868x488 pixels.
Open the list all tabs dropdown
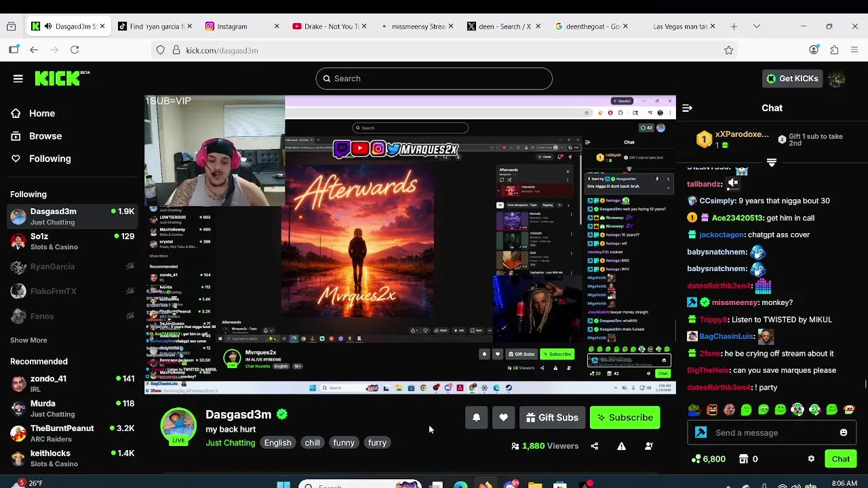[757, 26]
